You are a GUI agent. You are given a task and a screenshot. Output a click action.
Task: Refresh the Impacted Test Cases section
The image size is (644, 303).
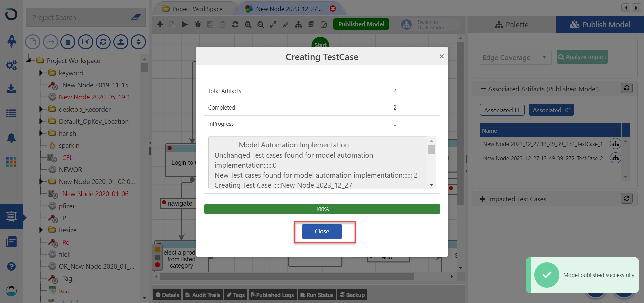[627, 198]
